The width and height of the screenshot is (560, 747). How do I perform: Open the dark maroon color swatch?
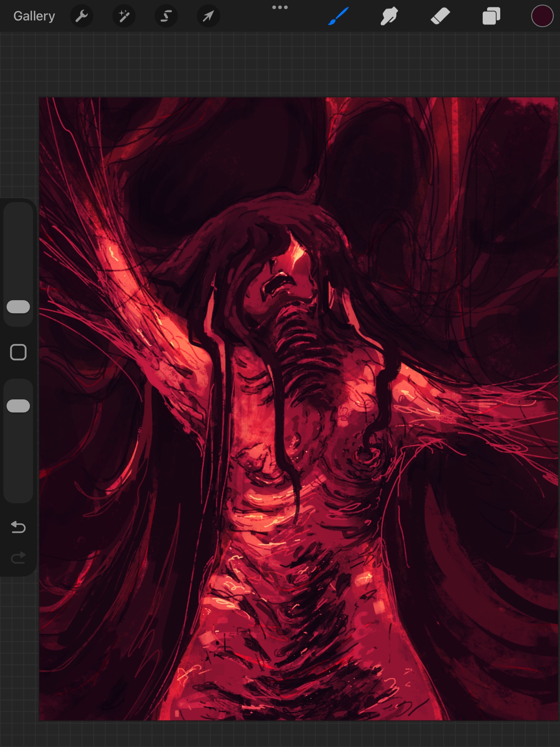[x=542, y=16]
